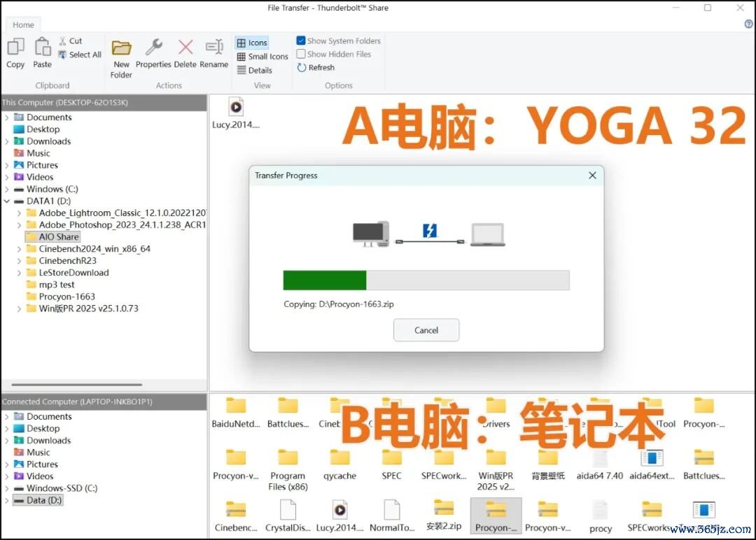Click the green transfer progress bar
Viewport: 756px width, 540px height.
[325, 280]
